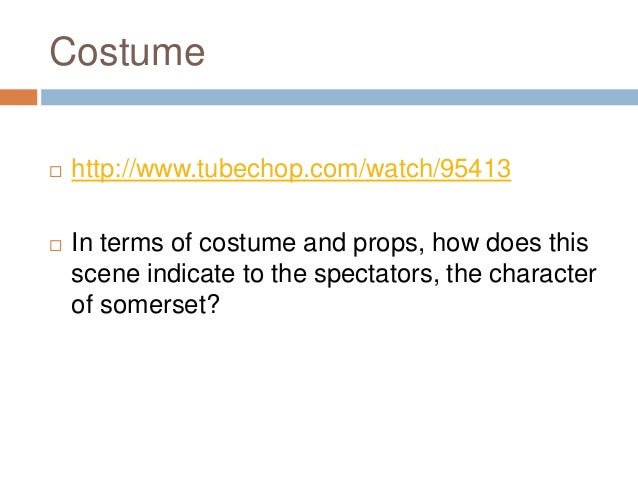This screenshot has width=638, height=479.
Task: Open the tubechop.com watch hyperlink
Action: [x=291, y=168]
